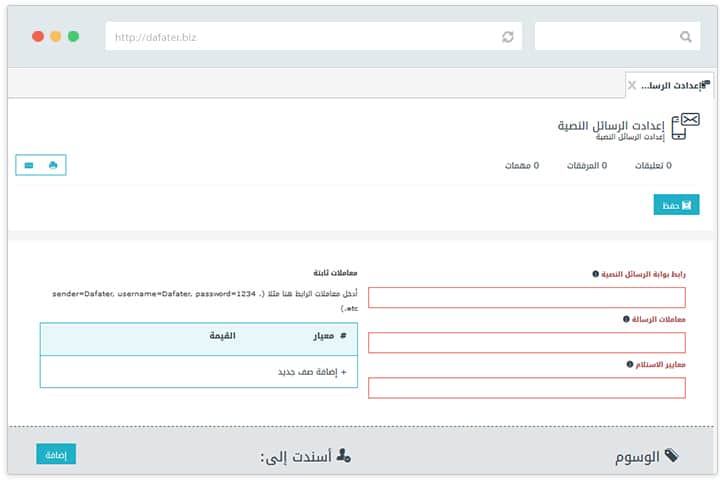Click info icon beside معايير الاستلام

click(630, 364)
